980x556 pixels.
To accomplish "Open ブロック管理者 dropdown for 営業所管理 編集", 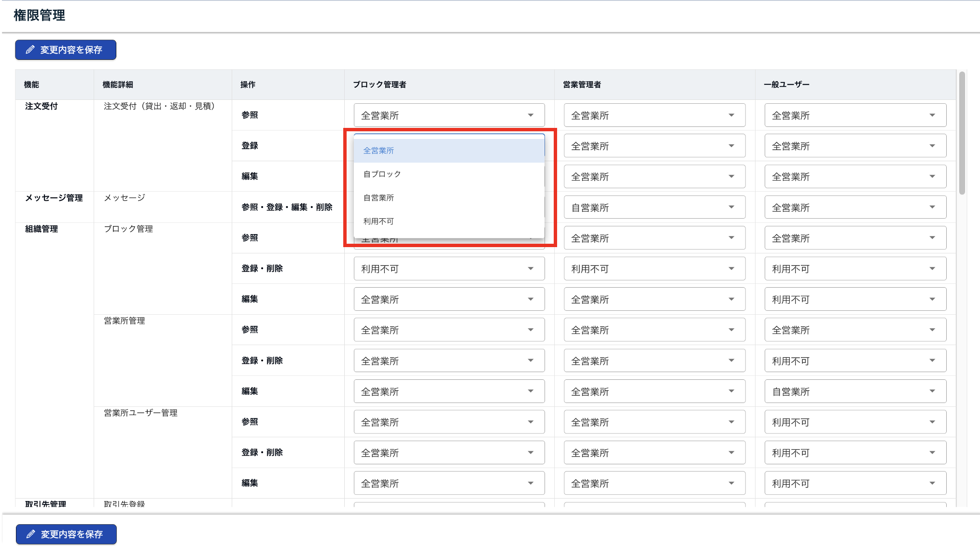I will point(449,391).
